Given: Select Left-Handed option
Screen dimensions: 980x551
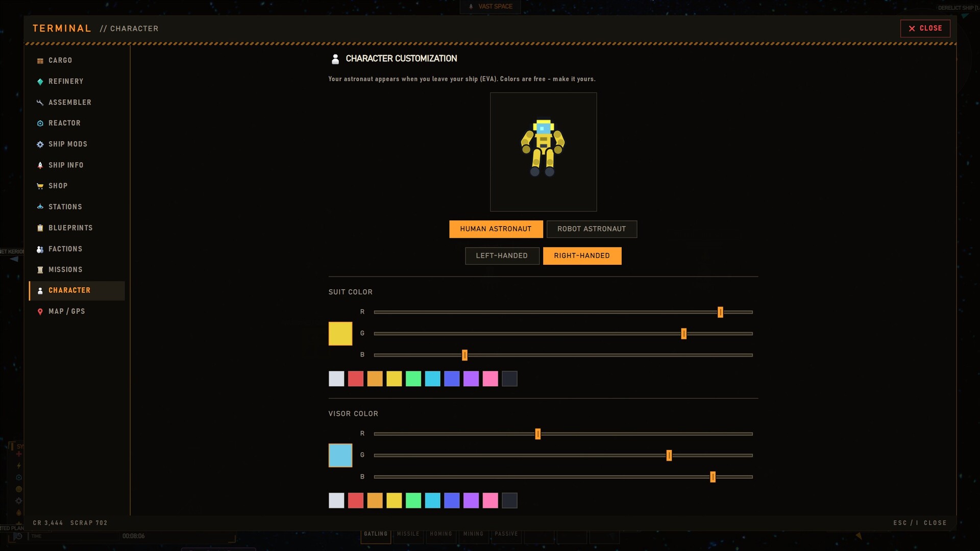Looking at the screenshot, I should (x=502, y=256).
